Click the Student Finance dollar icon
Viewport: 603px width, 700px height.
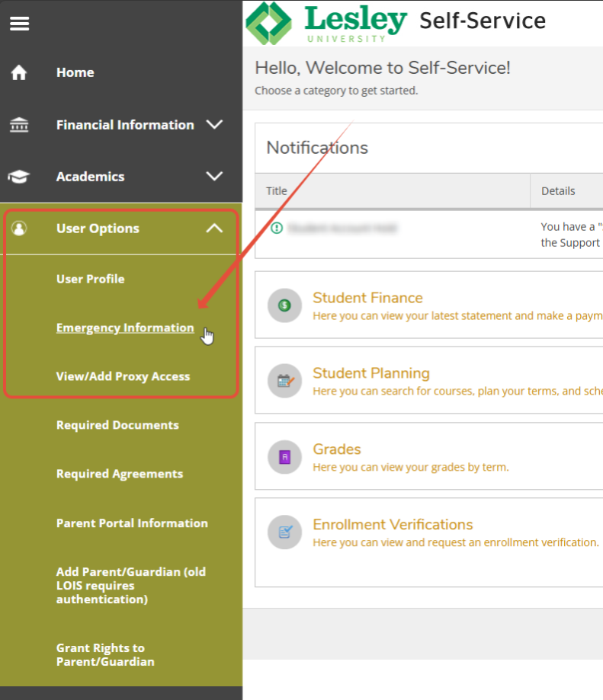[x=284, y=305]
